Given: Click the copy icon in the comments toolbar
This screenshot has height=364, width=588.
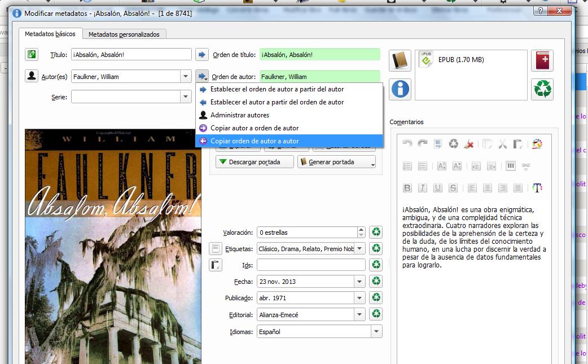Looking at the screenshot, I should click(488, 143).
